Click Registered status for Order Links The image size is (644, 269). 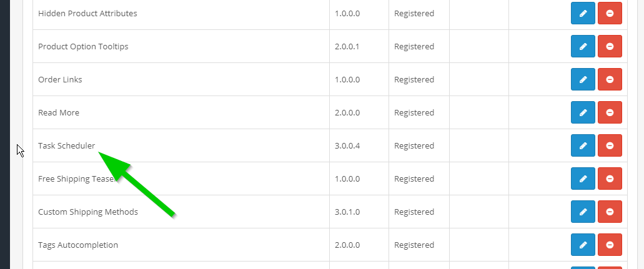point(414,79)
